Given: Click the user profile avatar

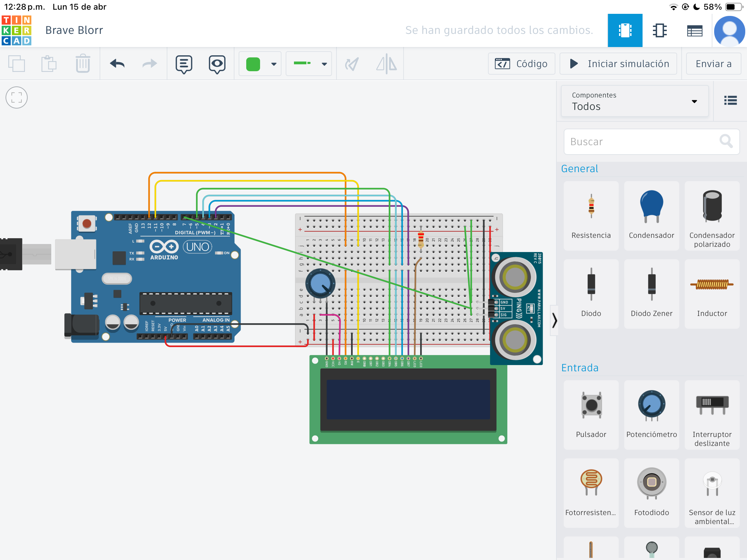Looking at the screenshot, I should (729, 30).
